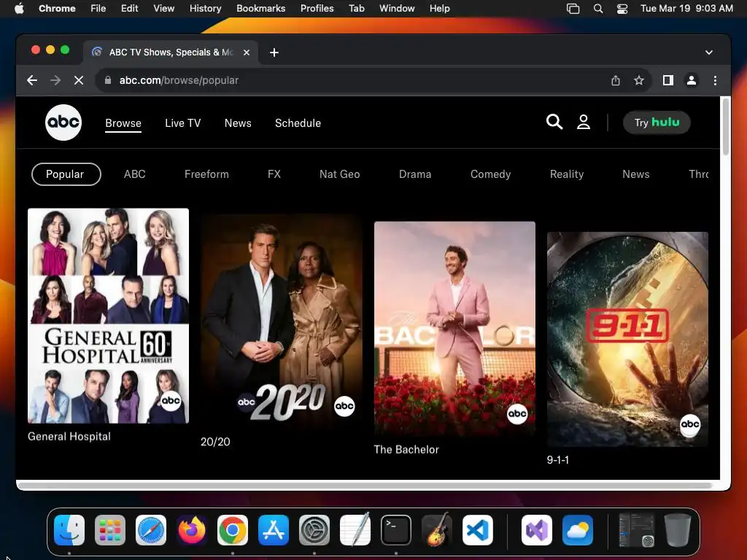Select the ABC category filter
Viewport: 747px width, 560px height.
135,174
